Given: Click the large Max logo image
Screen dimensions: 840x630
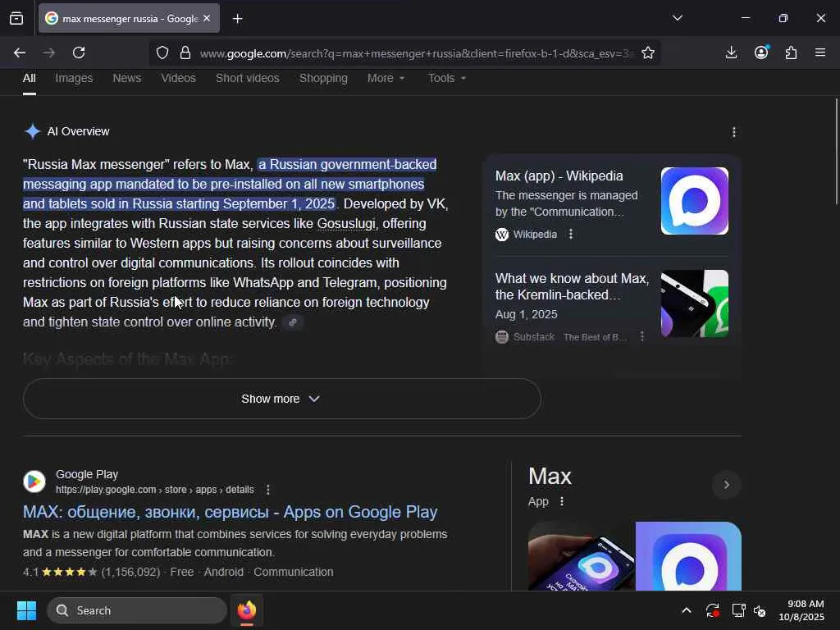Looking at the screenshot, I should pos(688,556).
